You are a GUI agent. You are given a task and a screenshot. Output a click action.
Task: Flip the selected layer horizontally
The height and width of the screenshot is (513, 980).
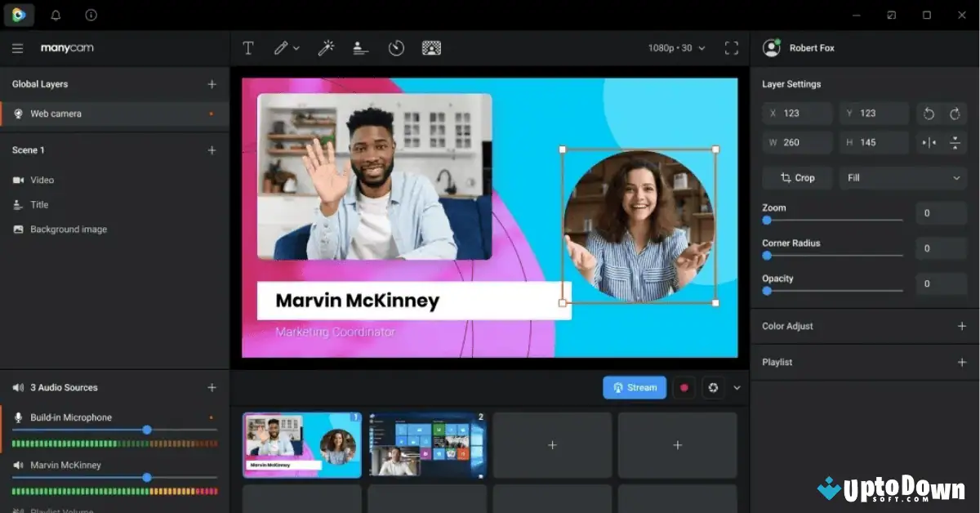925,142
